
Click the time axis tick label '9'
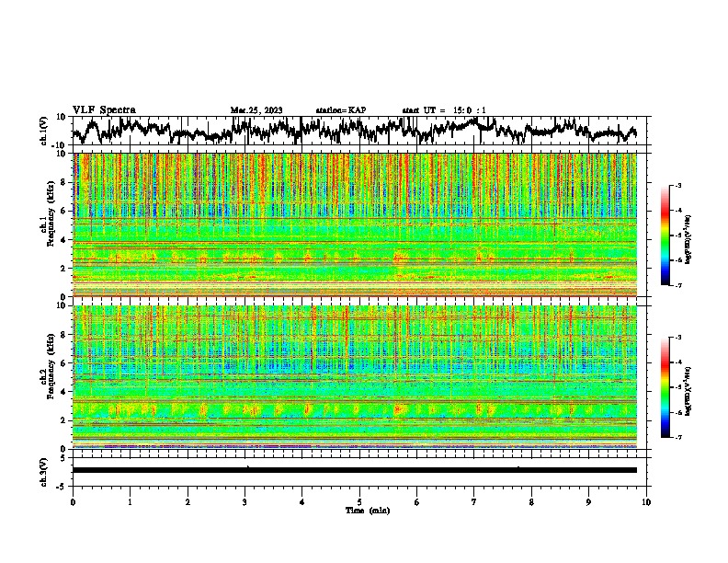tap(588, 502)
